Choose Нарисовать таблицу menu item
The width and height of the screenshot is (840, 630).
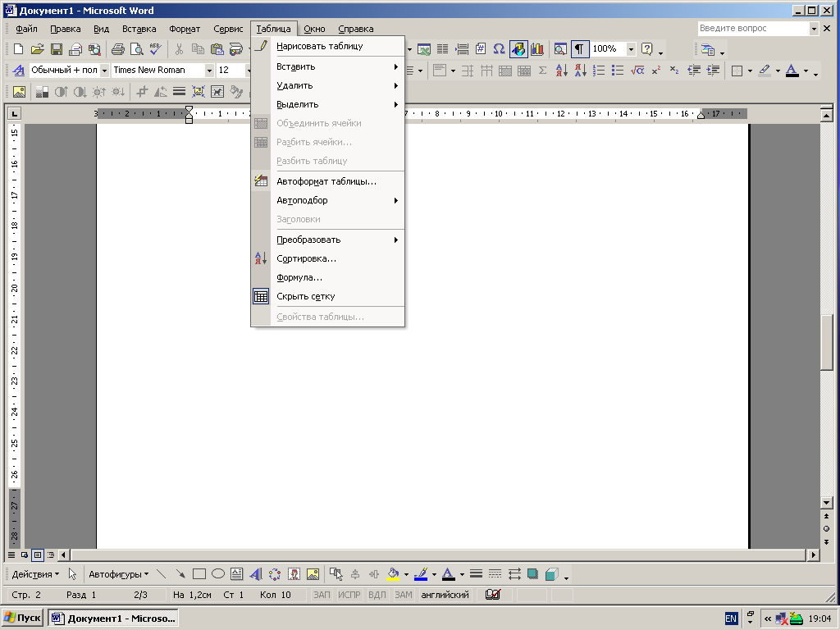327,46
